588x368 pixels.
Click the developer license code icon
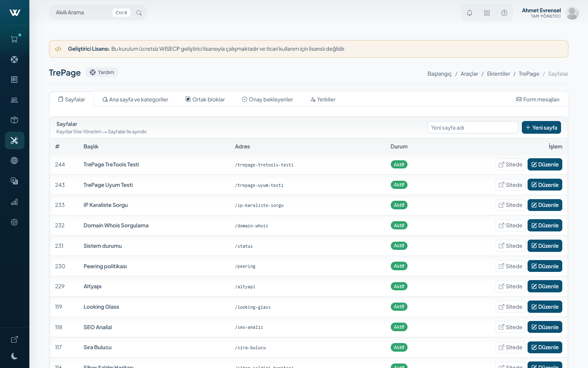(58, 49)
